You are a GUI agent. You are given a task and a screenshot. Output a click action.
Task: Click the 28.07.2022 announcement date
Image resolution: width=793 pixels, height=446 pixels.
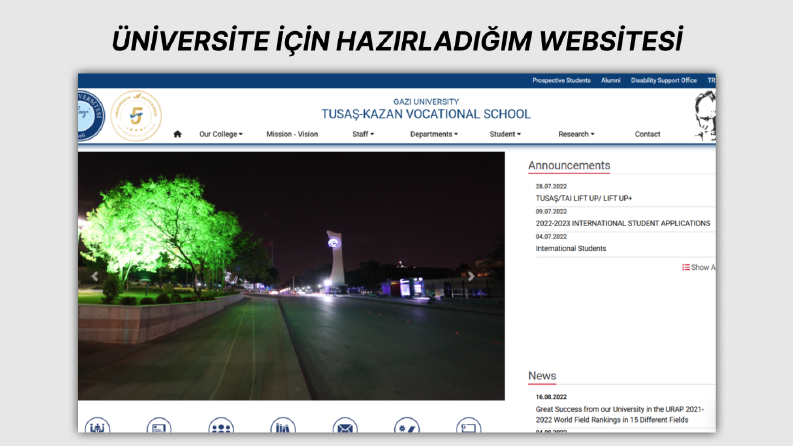coord(551,186)
